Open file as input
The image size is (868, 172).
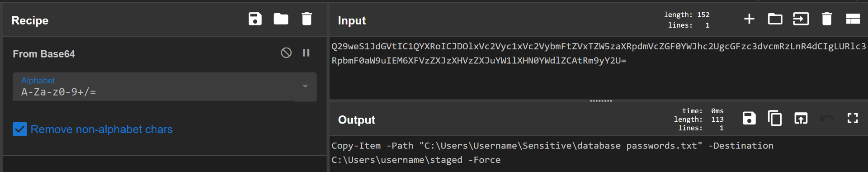801,19
